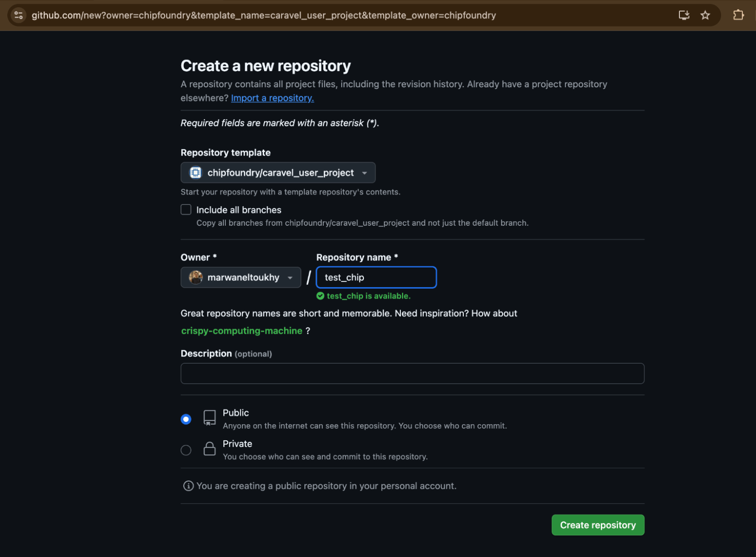Screen dimensions: 756x557
Task: Open the Owner dropdown arrow
Action: tap(290, 278)
